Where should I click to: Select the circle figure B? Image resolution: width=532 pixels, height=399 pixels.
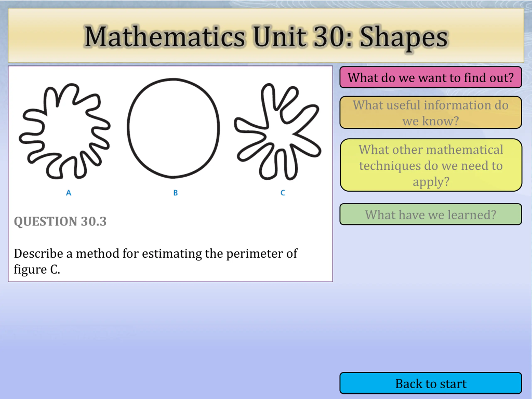click(x=173, y=128)
